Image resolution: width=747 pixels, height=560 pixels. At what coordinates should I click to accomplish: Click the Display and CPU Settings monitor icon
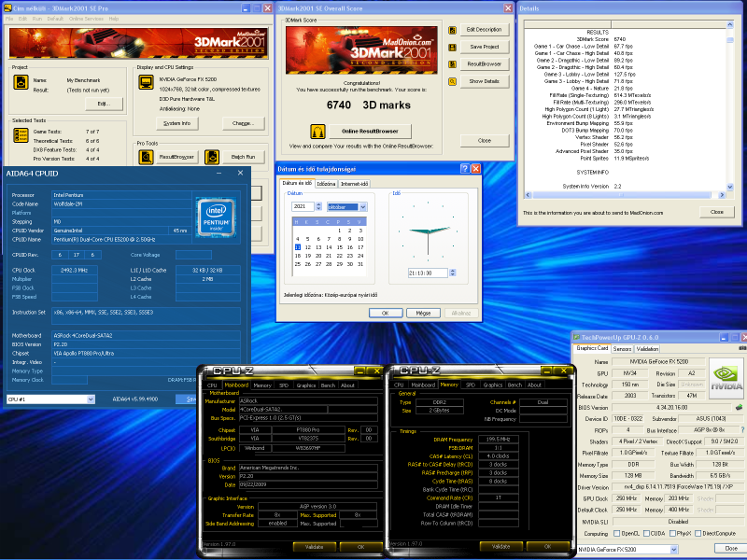tap(146, 82)
